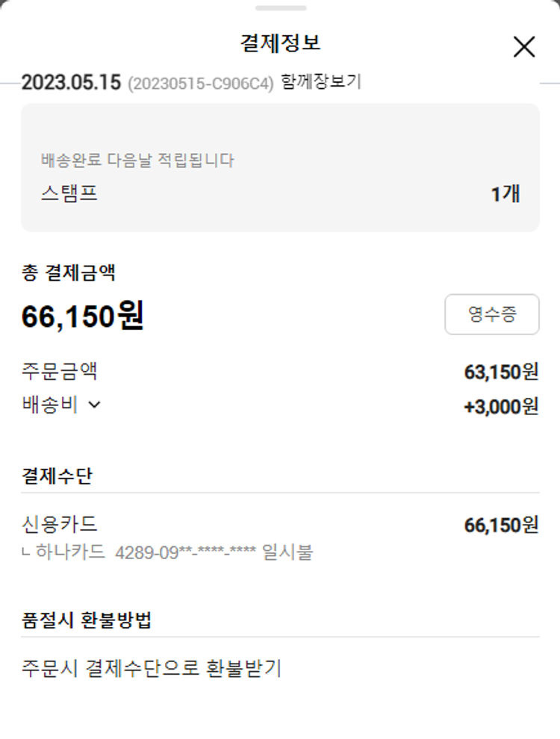Click the 결제정보 title
The height and width of the screenshot is (739, 560).
pos(280,43)
